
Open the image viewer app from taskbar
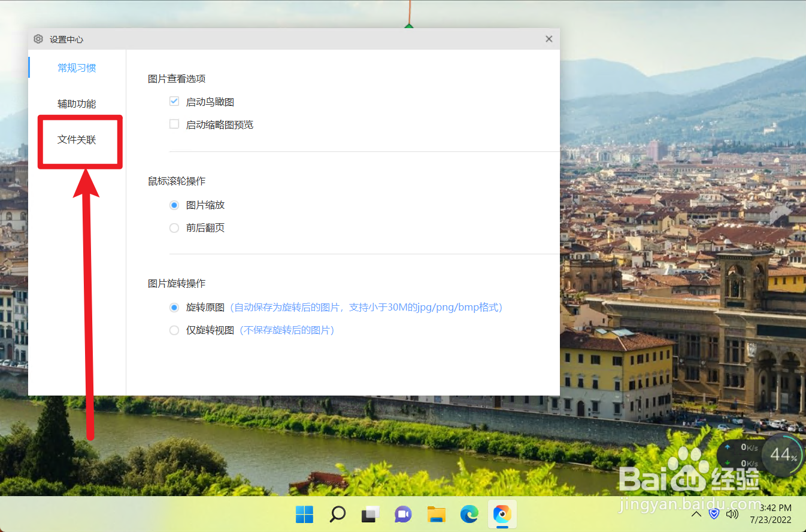coord(502,514)
